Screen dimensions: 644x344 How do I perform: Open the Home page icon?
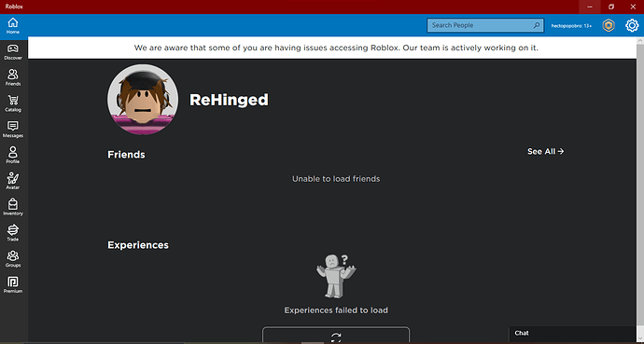pyautogui.click(x=13, y=25)
